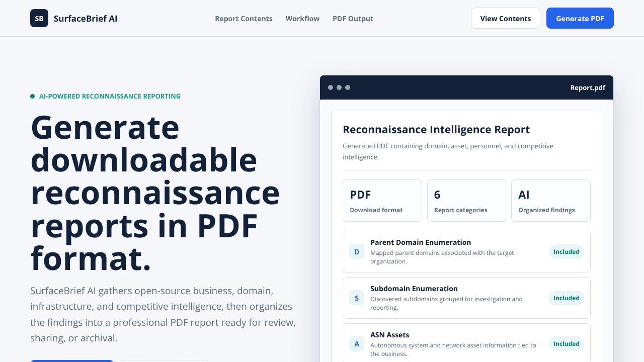Click the Included badge for Parent Domain Enumeration
Screen dimensions: 644x362
[567, 251]
